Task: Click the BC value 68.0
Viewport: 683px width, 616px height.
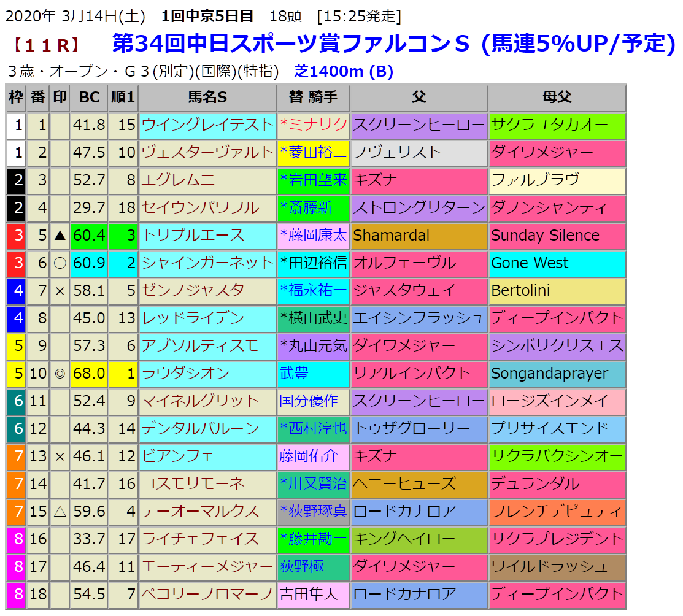Action: point(89,373)
